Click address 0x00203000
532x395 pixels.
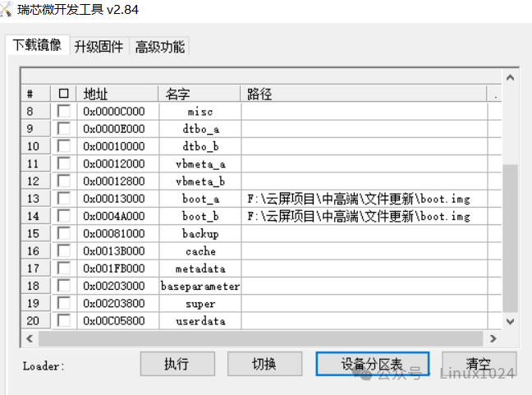(x=114, y=286)
